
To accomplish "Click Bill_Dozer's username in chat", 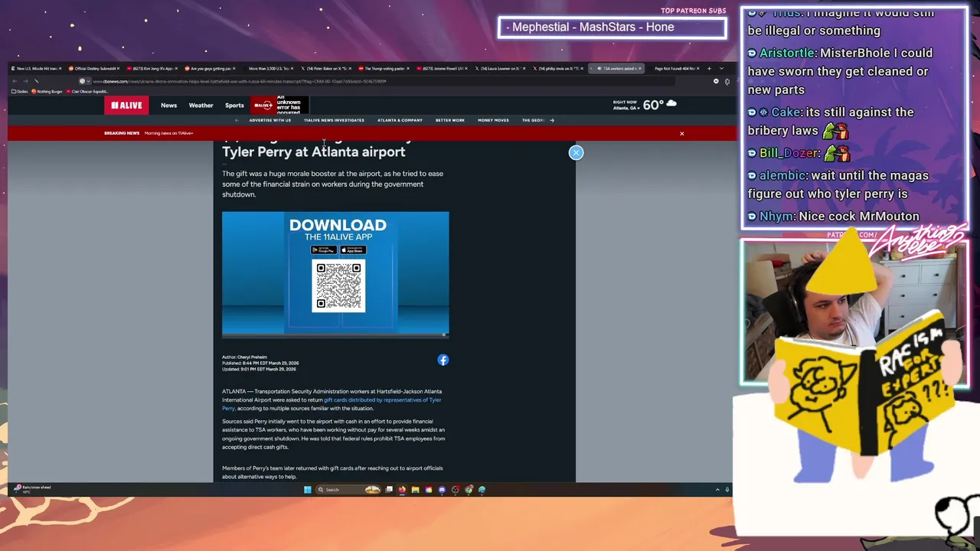I will point(790,153).
